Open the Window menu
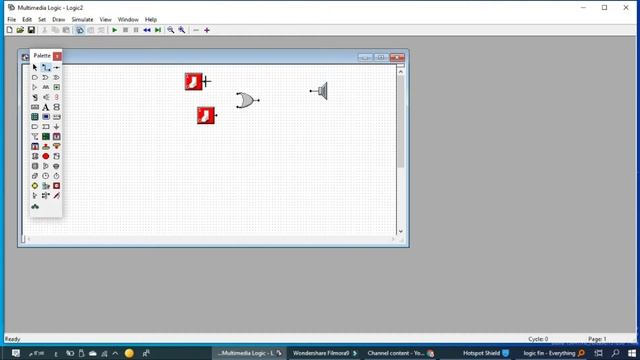640x360 pixels. tap(128, 20)
